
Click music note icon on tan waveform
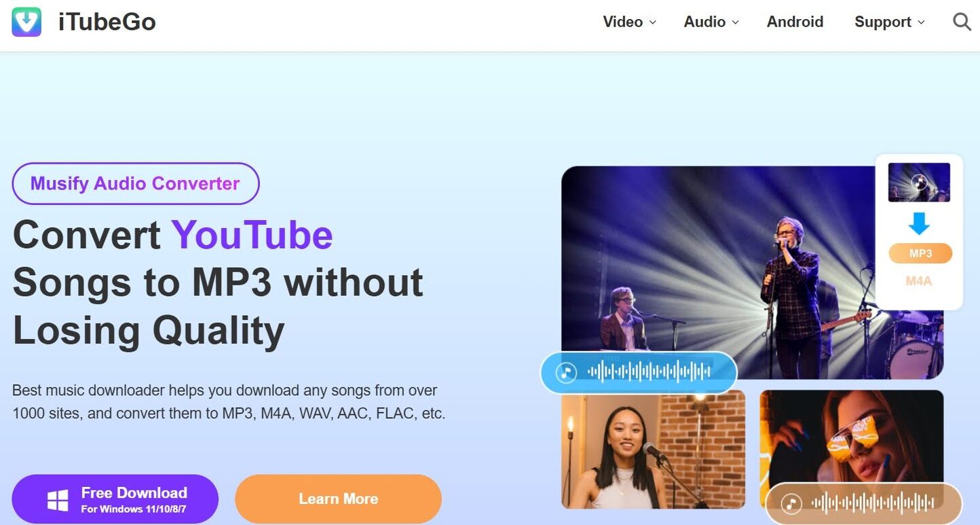tap(791, 504)
